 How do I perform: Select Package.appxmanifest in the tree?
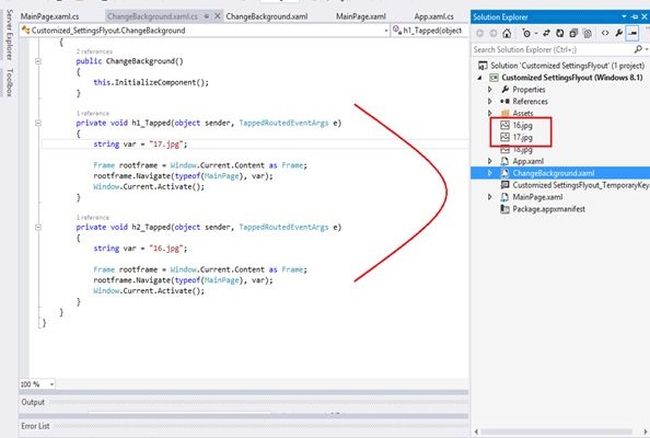point(548,209)
